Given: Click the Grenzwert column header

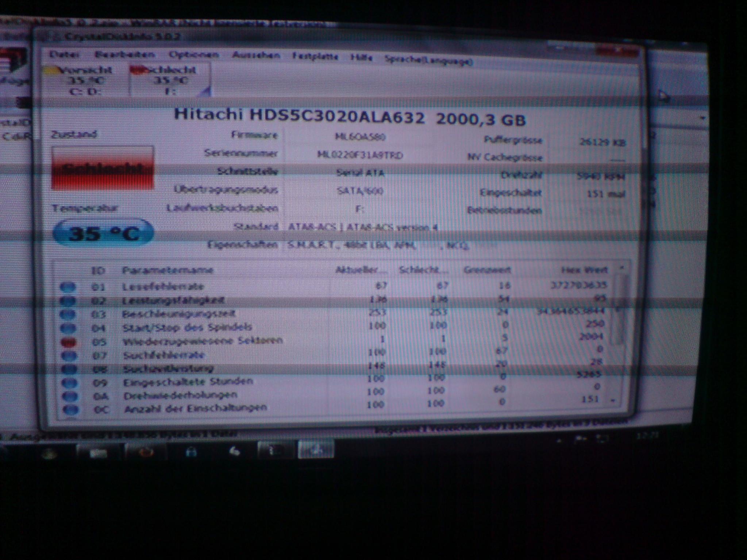Looking at the screenshot, I should (487, 270).
